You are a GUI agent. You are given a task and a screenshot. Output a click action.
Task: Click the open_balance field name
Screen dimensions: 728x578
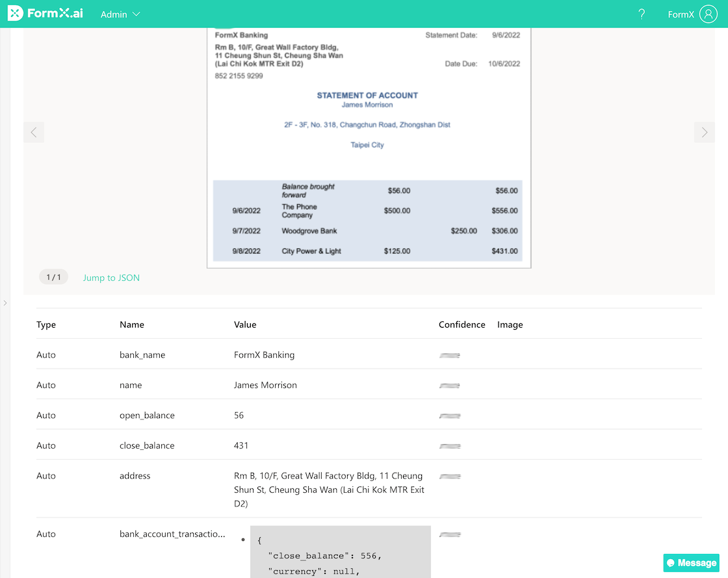[147, 415]
